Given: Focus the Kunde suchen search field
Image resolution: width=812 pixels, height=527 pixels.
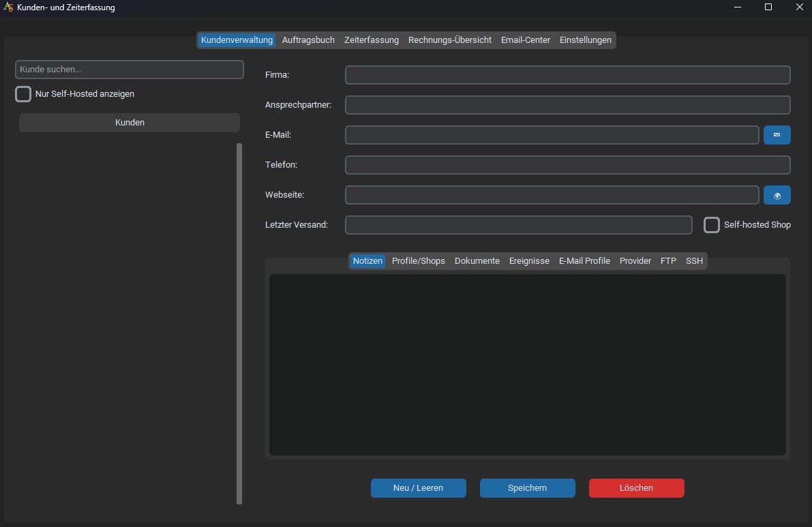Looking at the screenshot, I should (130, 70).
